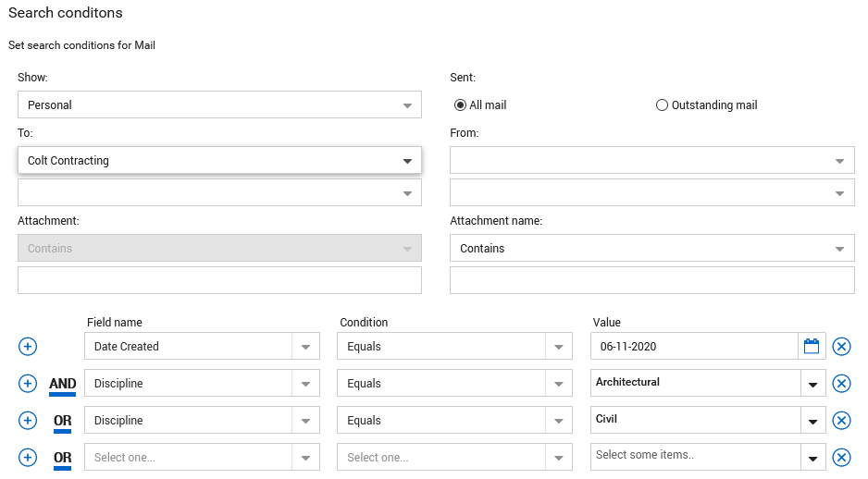This screenshot has height=479, width=868.
Task: Toggle the OR operator on Civil row
Action: click(x=63, y=422)
